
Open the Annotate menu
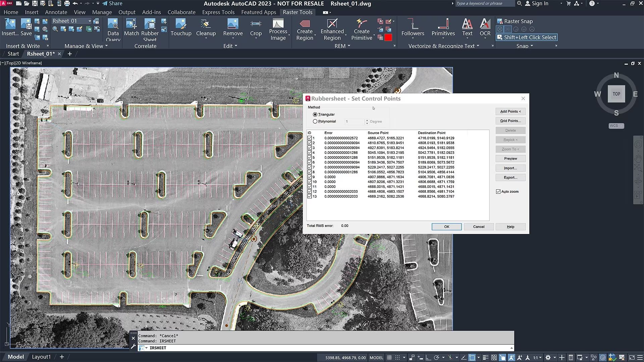coord(56,12)
